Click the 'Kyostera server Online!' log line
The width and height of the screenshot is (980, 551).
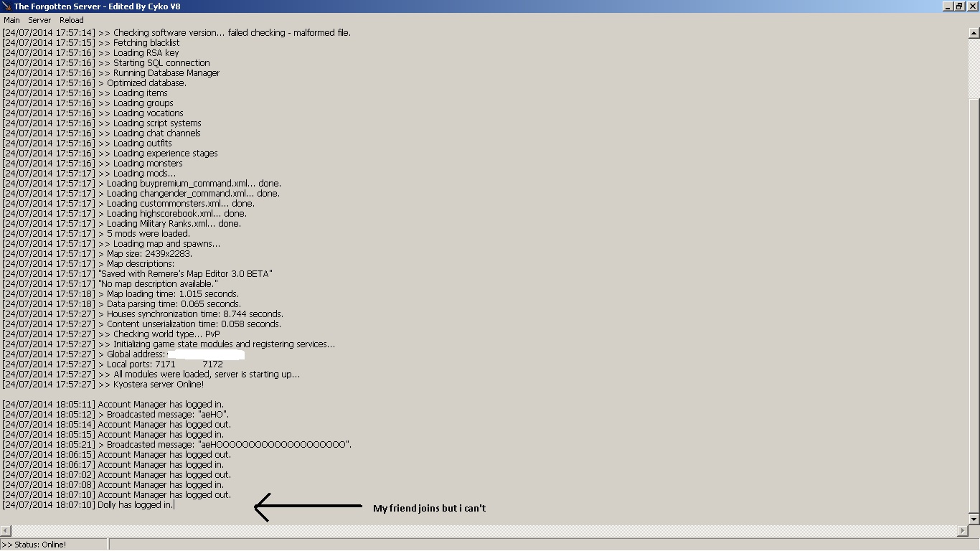point(103,385)
